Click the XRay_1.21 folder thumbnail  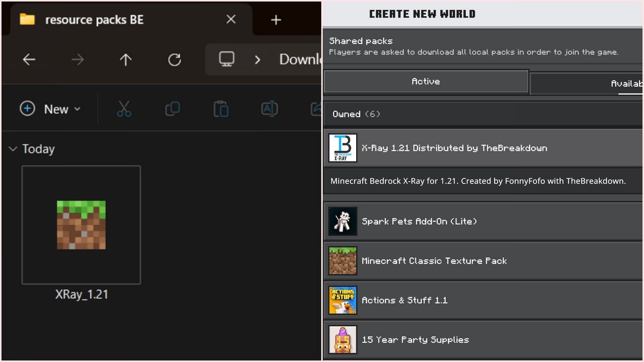81,225
